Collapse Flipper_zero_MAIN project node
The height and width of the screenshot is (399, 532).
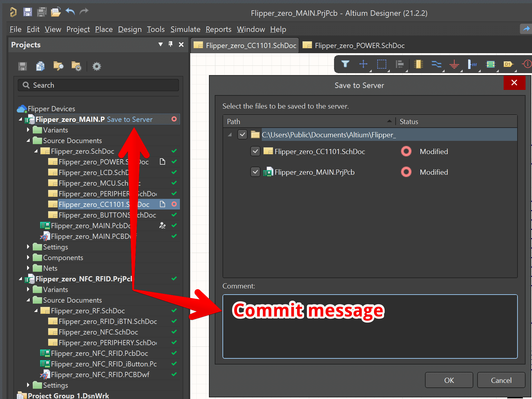[21, 119]
